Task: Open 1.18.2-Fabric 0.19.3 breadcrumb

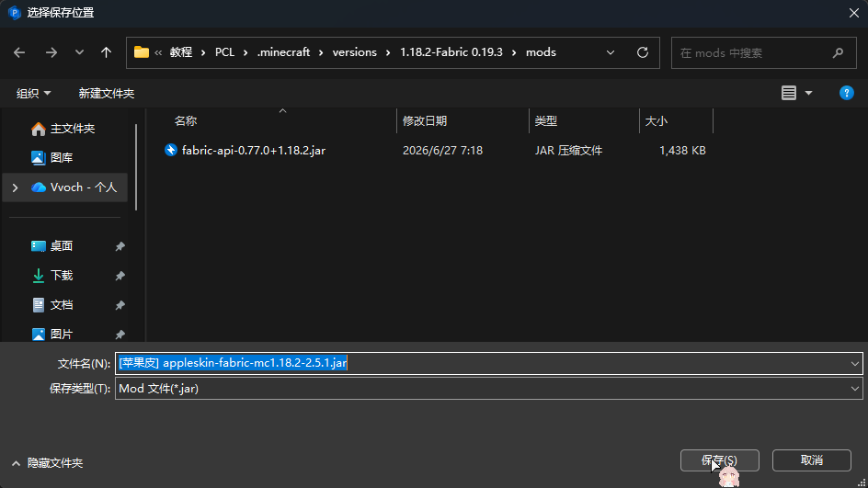Action: (451, 52)
